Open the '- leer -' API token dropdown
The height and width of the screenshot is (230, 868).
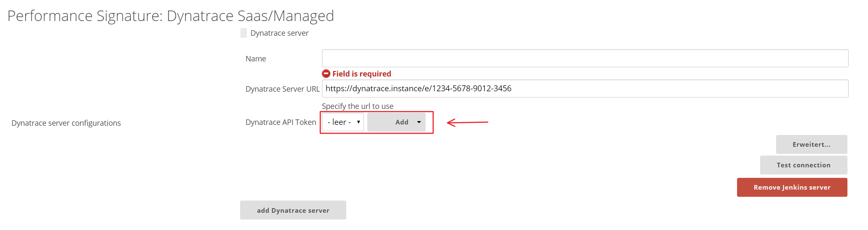click(342, 122)
